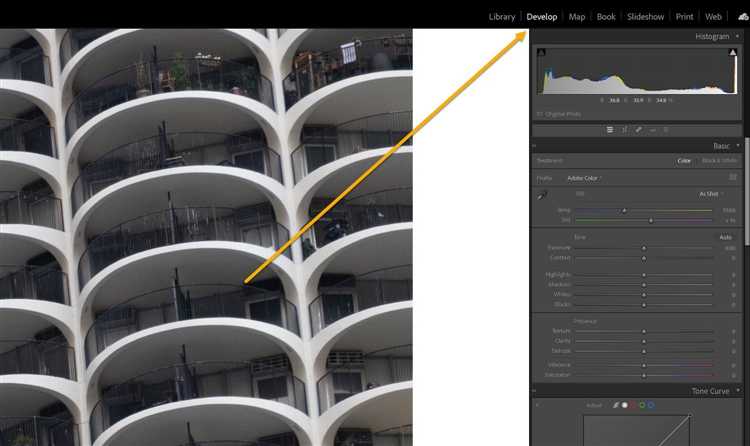Select the Edit sliders tool icon
This screenshot has width=750, height=446.
click(x=610, y=130)
